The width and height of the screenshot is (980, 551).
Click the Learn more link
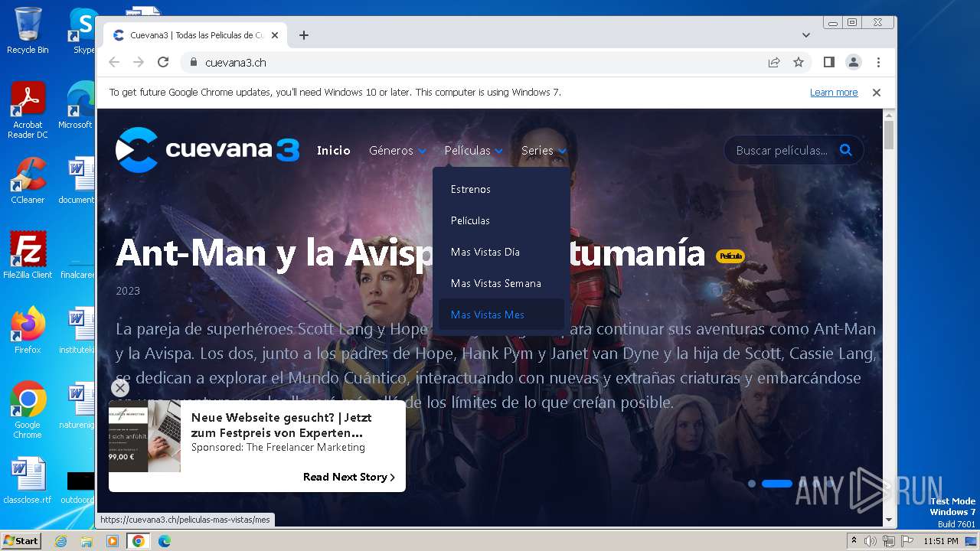click(834, 92)
